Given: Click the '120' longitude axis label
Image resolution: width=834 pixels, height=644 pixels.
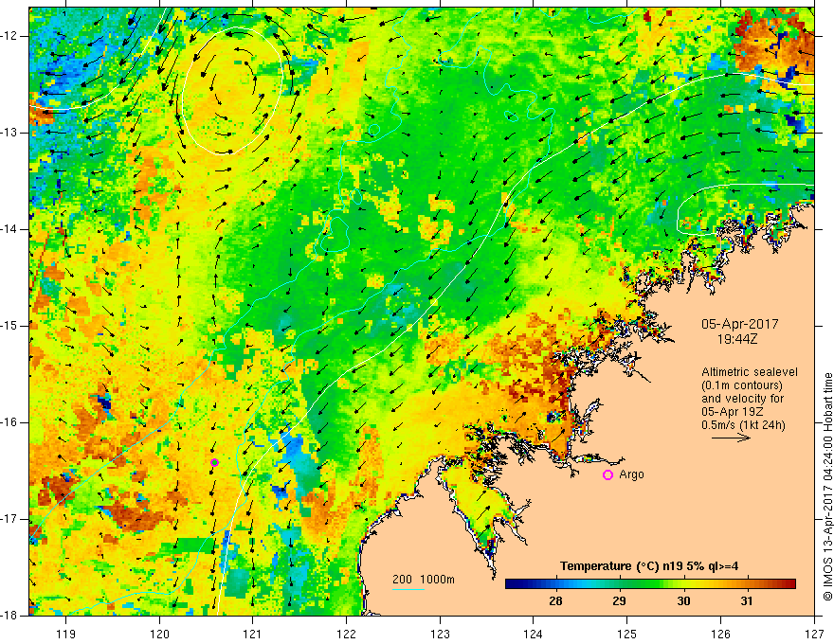Looking at the screenshot, I should coord(159,634).
